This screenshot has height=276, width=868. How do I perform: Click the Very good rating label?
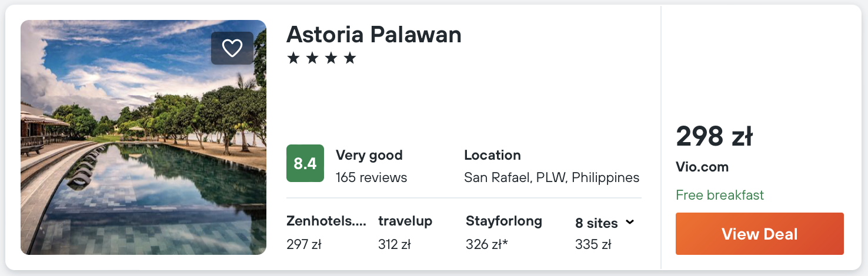(369, 156)
